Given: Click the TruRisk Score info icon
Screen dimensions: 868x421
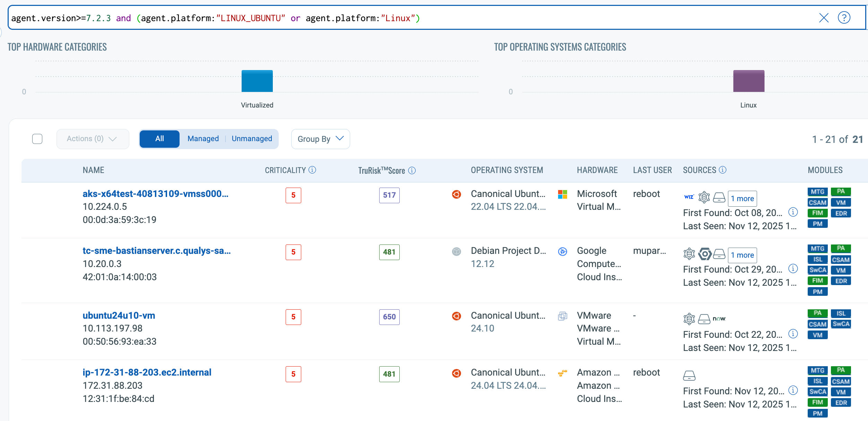Looking at the screenshot, I should 412,170.
